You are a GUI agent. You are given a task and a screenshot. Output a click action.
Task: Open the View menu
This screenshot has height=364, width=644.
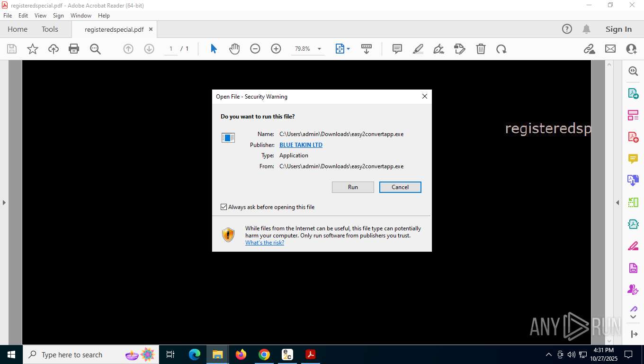(40, 16)
